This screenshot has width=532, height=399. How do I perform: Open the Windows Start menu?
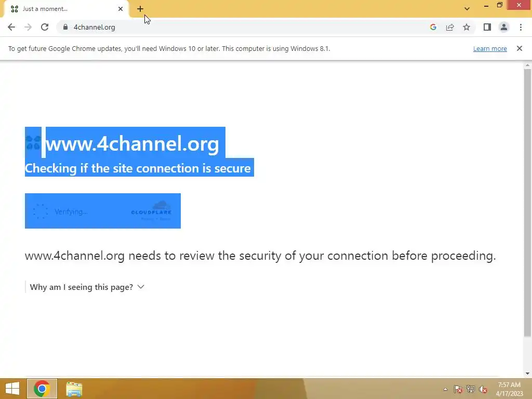coord(12,389)
